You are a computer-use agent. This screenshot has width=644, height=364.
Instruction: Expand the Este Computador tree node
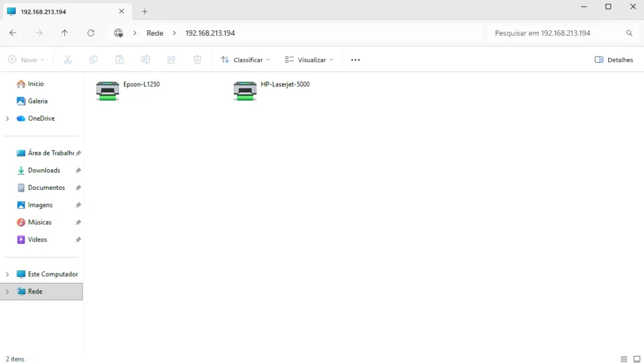pyautogui.click(x=7, y=274)
